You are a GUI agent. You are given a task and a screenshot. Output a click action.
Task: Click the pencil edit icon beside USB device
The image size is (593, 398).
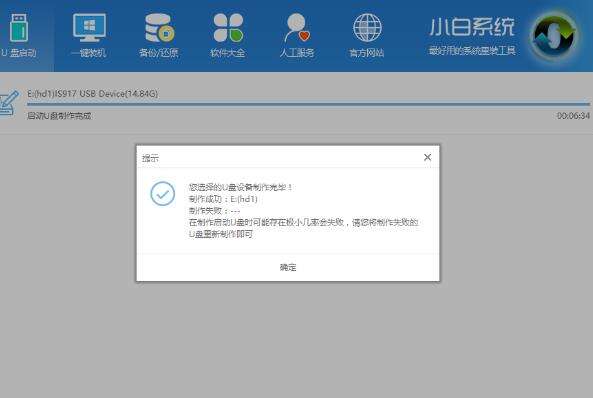[8, 104]
